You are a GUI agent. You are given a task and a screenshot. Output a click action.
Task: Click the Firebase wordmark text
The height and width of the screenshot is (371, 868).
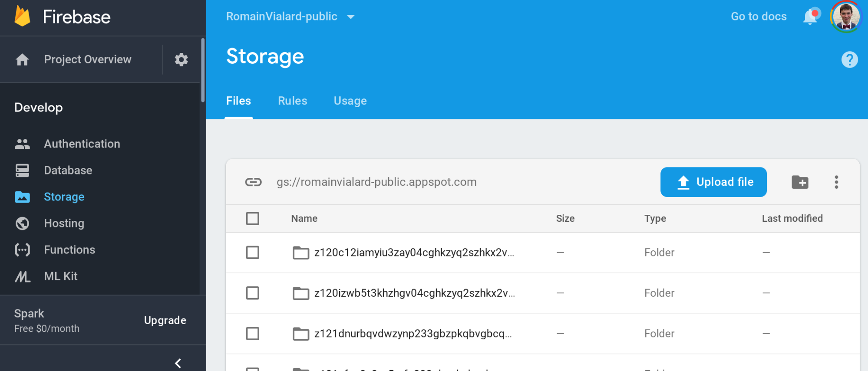click(76, 17)
